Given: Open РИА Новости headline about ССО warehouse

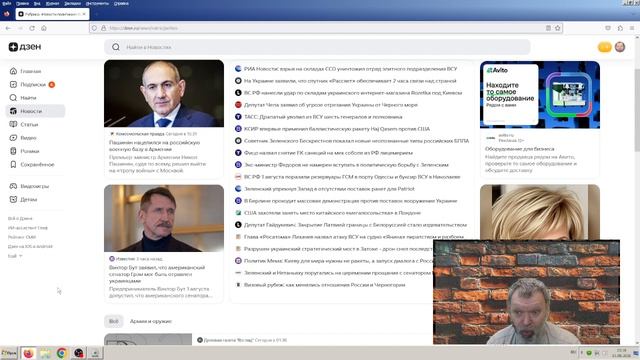Looking at the screenshot, I should click(350, 69).
